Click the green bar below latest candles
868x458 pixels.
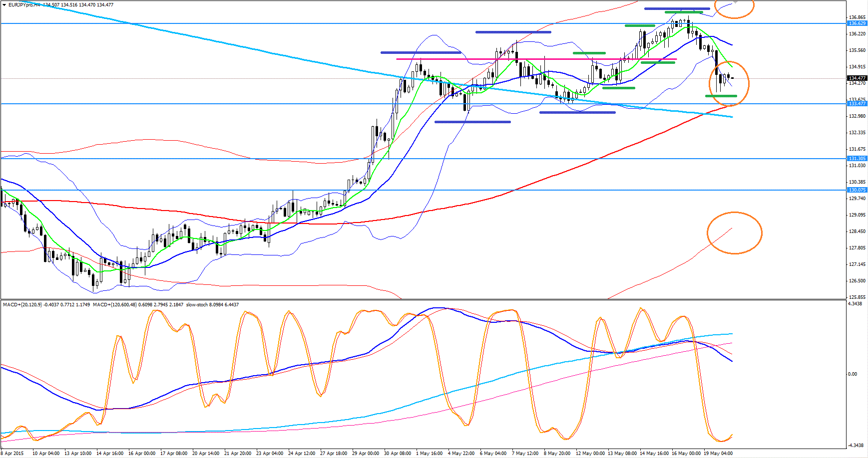(x=721, y=96)
